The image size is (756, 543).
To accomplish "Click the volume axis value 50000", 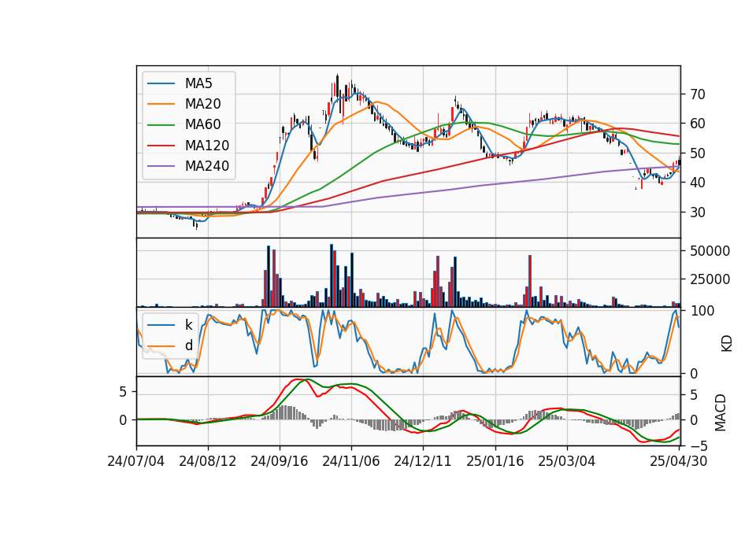I will pyautogui.click(x=710, y=251).
